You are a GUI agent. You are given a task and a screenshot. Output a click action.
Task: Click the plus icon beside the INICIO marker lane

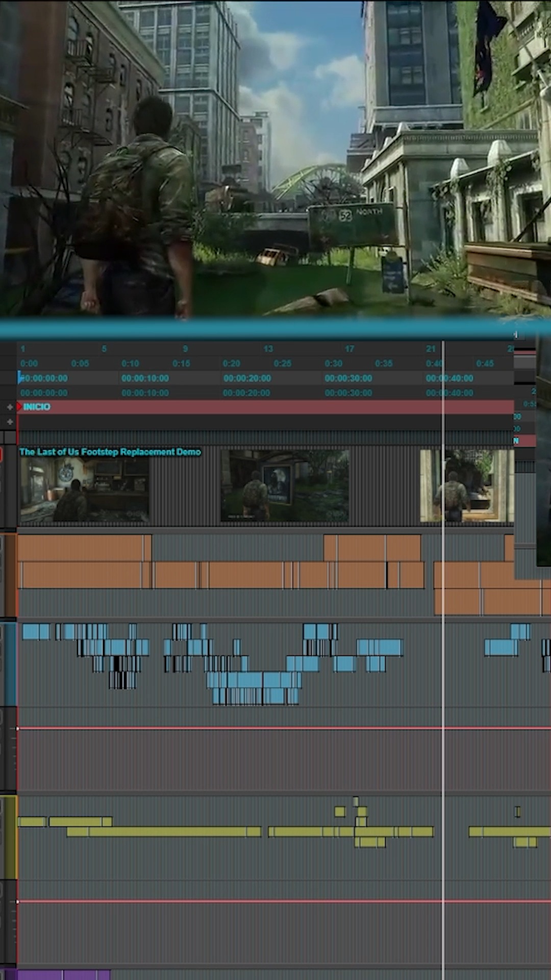10,407
